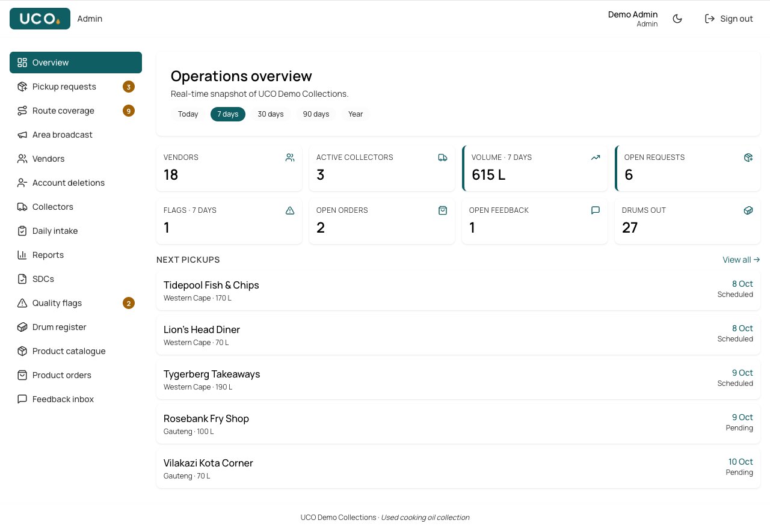
Task: Switch to the 30 days range
Action: [271, 114]
